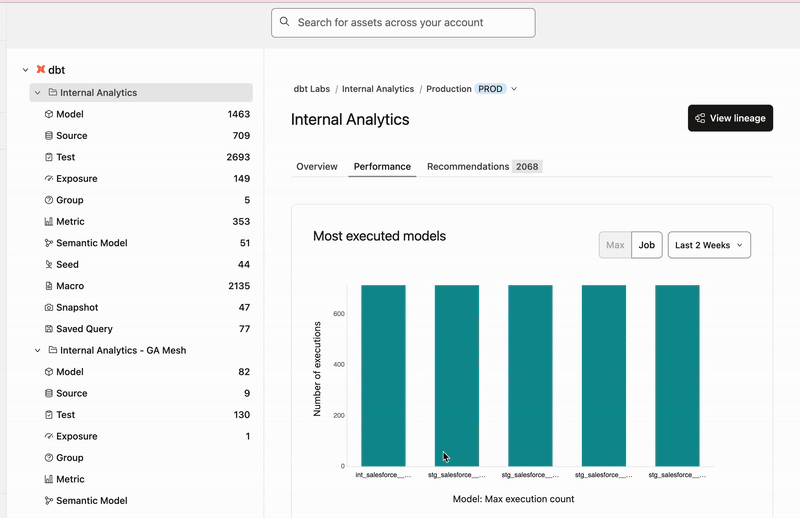Toggle chart to Job view
Screen dimensions: 800x518
pyautogui.click(x=647, y=245)
